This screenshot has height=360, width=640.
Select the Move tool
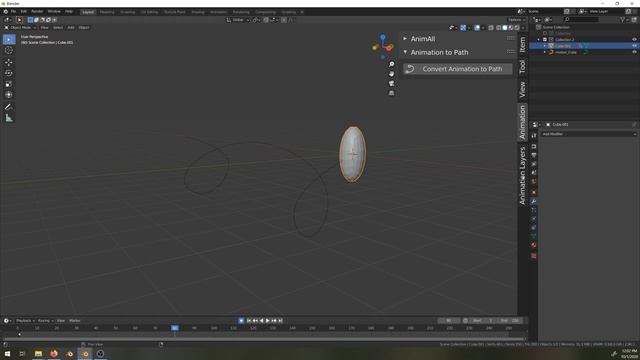coord(9,62)
